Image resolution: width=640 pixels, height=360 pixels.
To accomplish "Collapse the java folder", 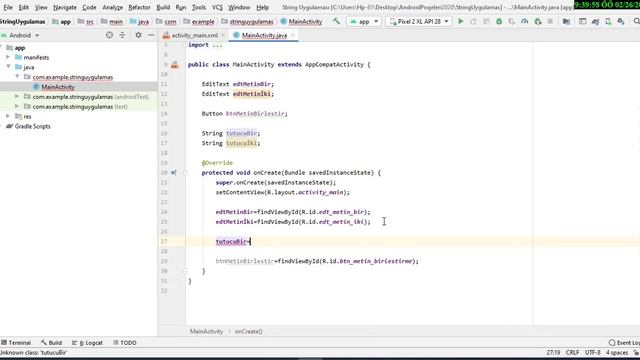I will click(x=8, y=67).
